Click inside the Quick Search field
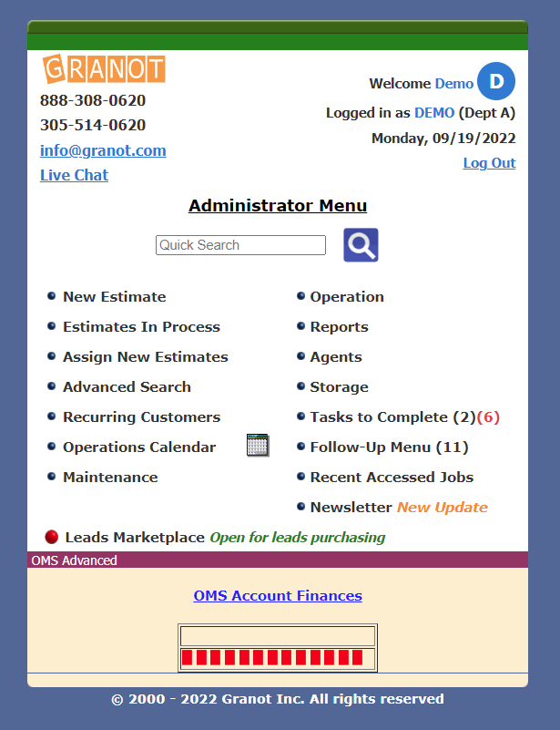560x730 pixels. [240, 245]
